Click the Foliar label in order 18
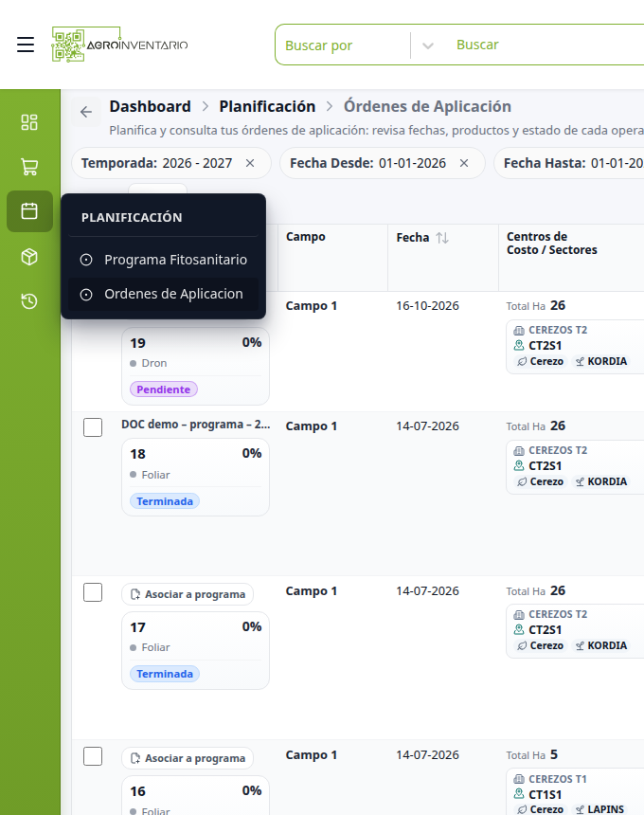 click(156, 475)
